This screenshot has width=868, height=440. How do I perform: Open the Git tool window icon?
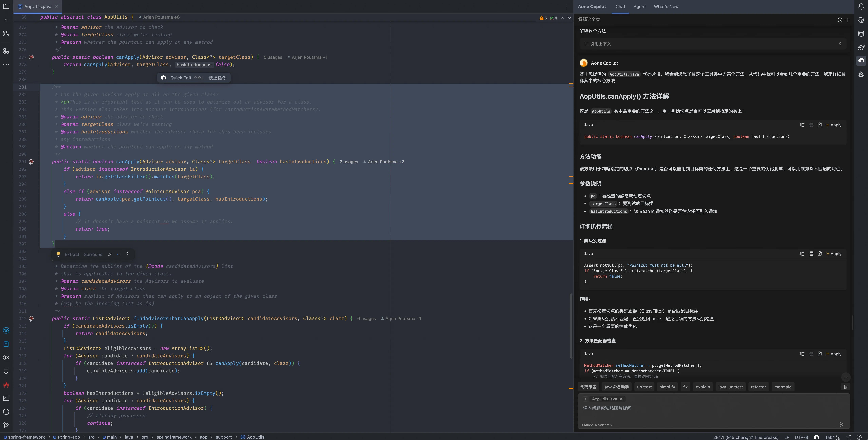tap(6, 425)
